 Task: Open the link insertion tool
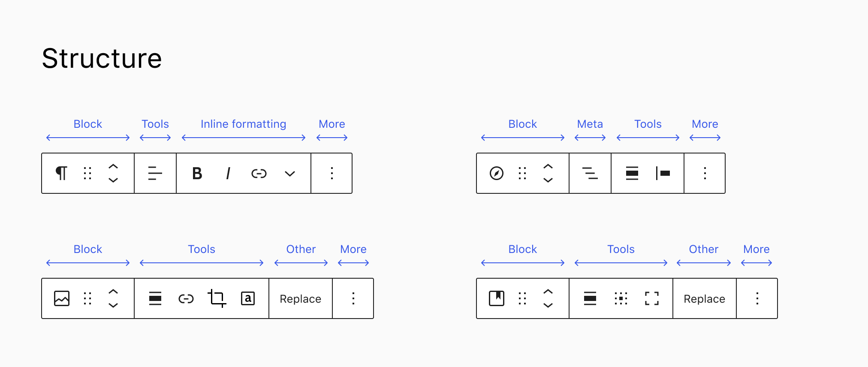click(x=259, y=173)
